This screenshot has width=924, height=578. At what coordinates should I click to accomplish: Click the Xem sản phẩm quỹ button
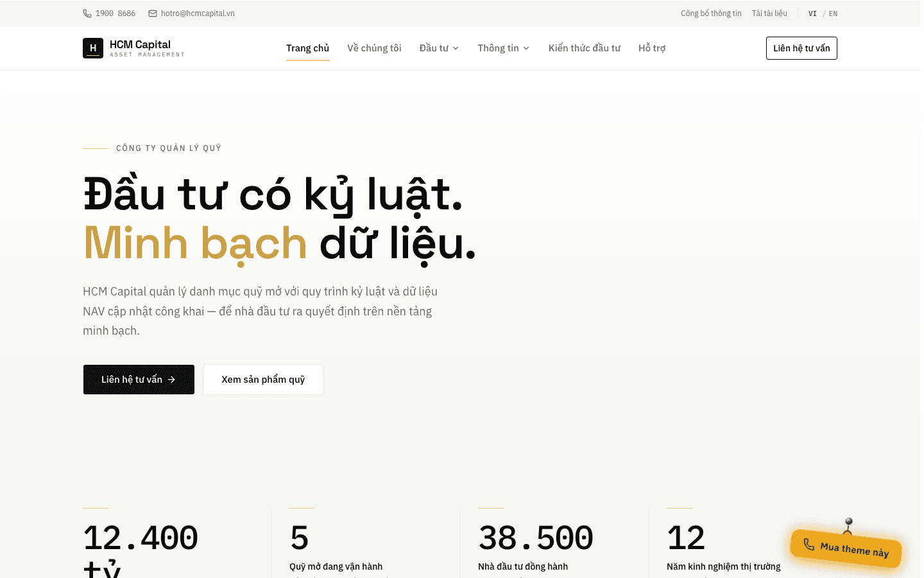click(263, 380)
